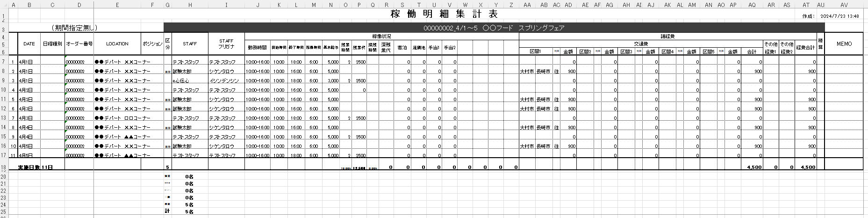Select the DATE header cell
868x218 pixels.
[29, 44]
